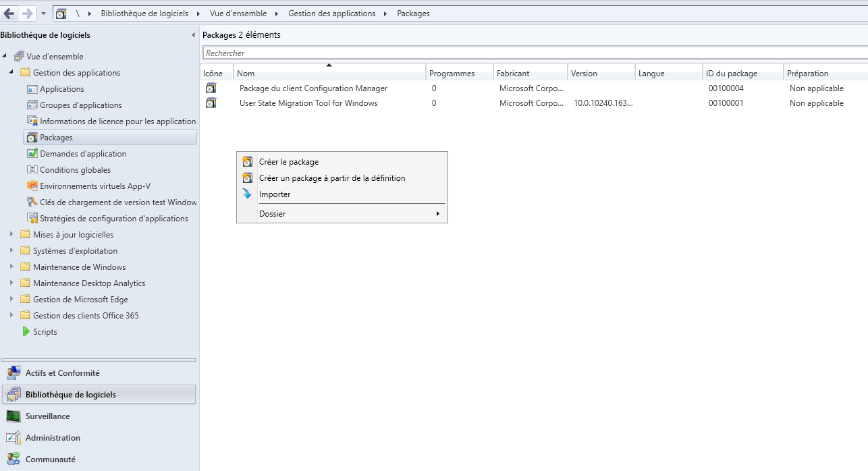Click the Applications node icon

click(x=32, y=89)
